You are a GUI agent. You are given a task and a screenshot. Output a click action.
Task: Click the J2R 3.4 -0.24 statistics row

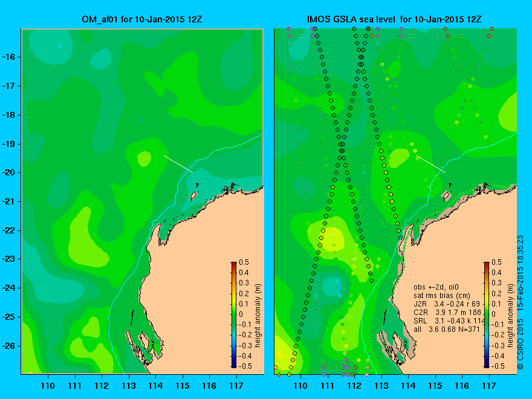tap(447, 303)
